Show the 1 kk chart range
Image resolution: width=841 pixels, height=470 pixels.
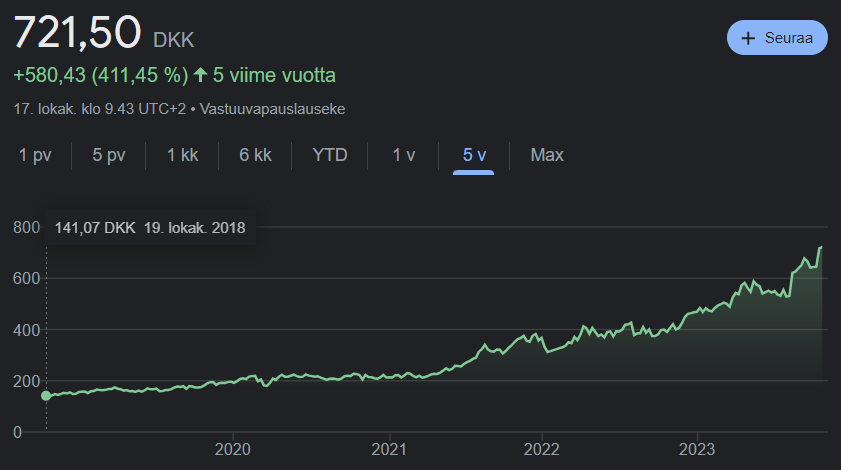click(x=183, y=155)
